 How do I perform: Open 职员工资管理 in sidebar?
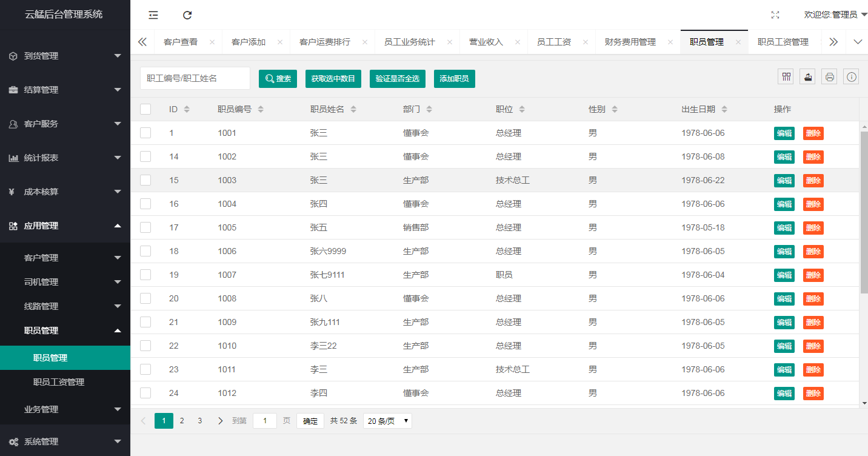click(x=59, y=382)
